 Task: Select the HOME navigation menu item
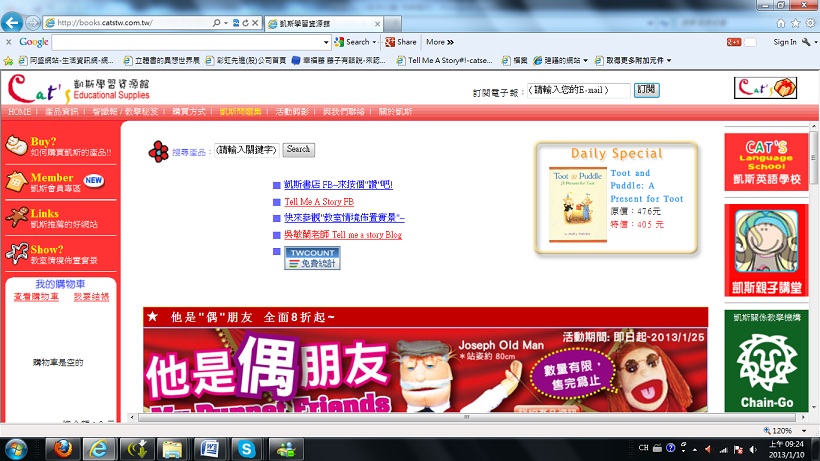[20, 112]
